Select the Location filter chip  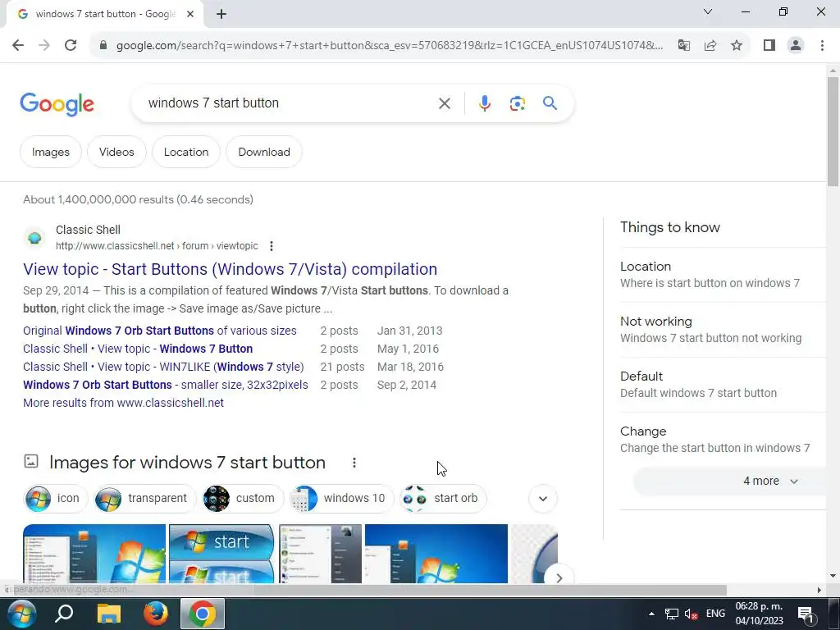point(186,152)
